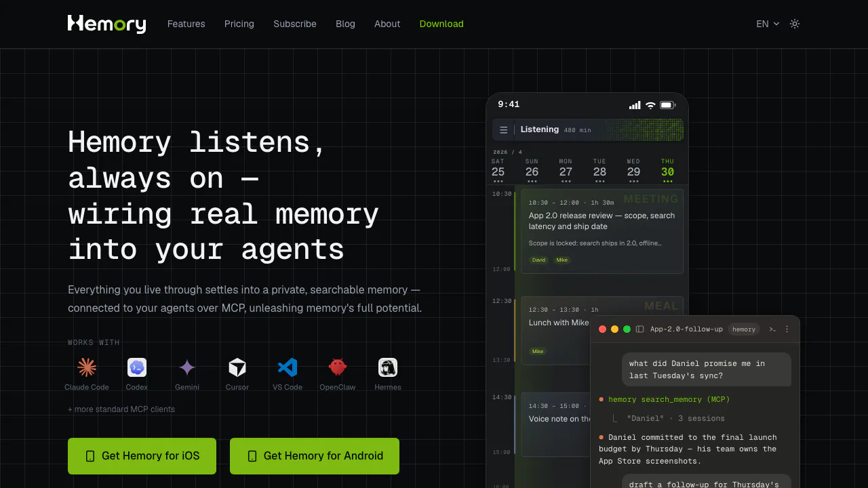This screenshot has height=488, width=868.
Task: Visit the Blog from the navbar
Action: [345, 24]
